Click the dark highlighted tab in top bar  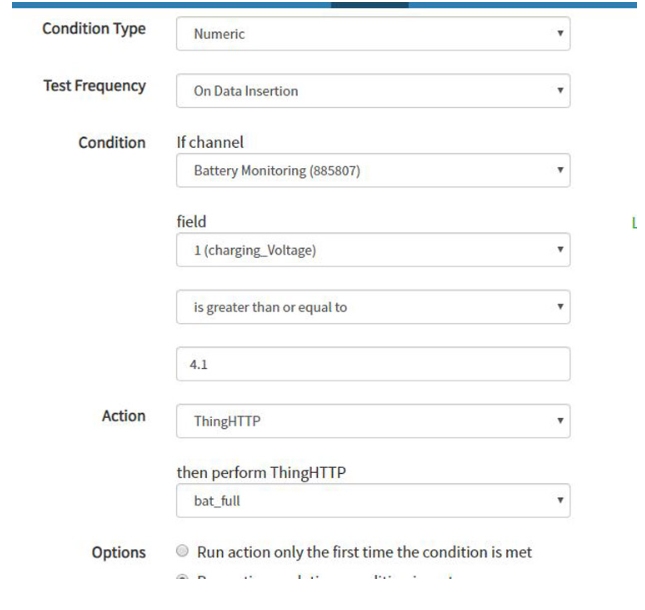tap(369, 4)
